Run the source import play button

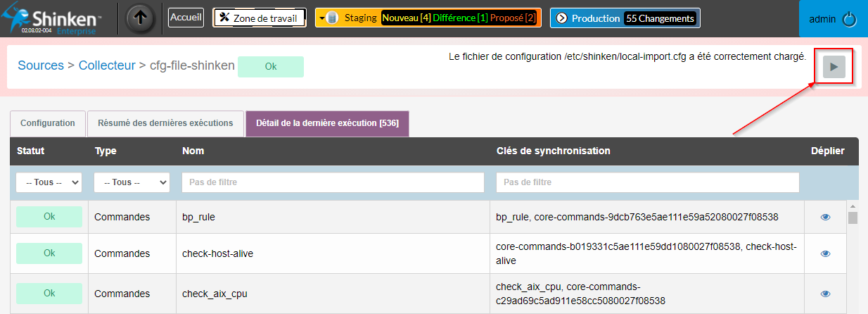pyautogui.click(x=834, y=67)
